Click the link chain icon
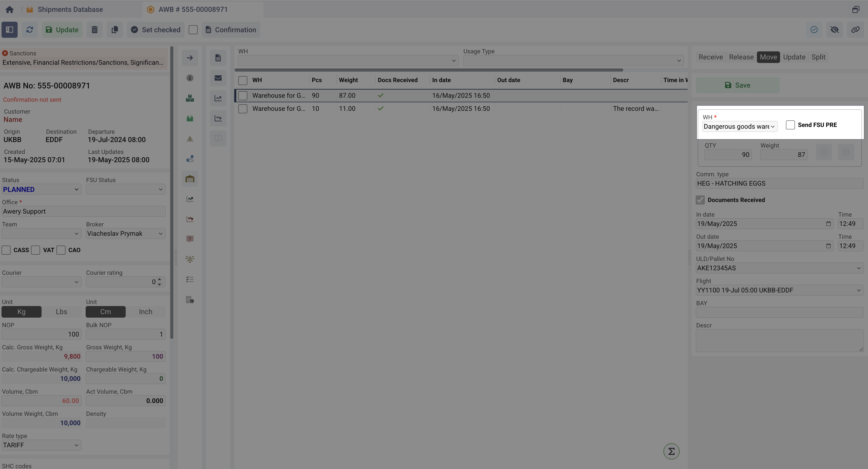 pyautogui.click(x=855, y=30)
